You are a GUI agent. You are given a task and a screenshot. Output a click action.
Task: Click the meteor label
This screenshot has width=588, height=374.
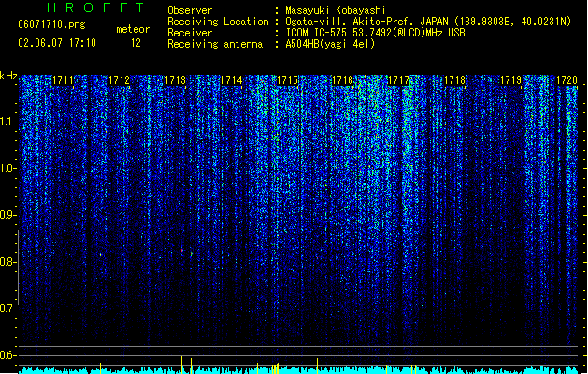click(x=133, y=29)
